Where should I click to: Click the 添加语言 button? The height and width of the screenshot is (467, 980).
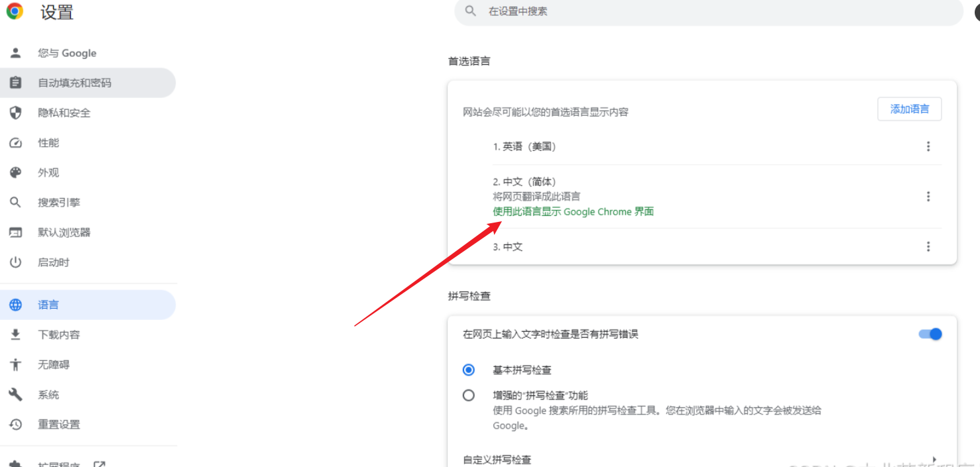(x=909, y=109)
